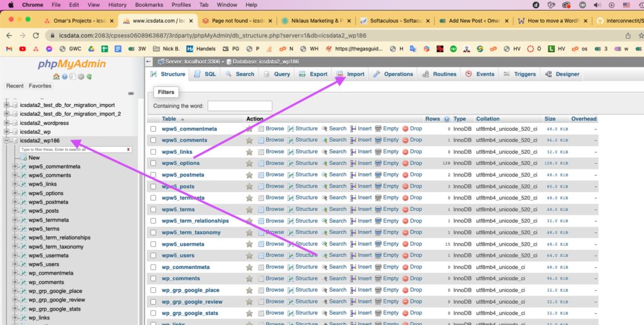Click the Chrome address bar URL

pos(213,36)
